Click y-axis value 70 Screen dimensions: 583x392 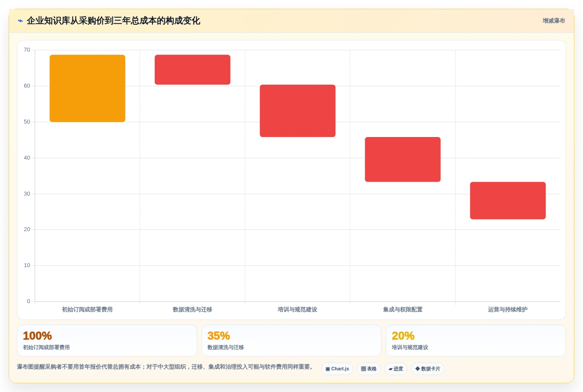(27, 50)
